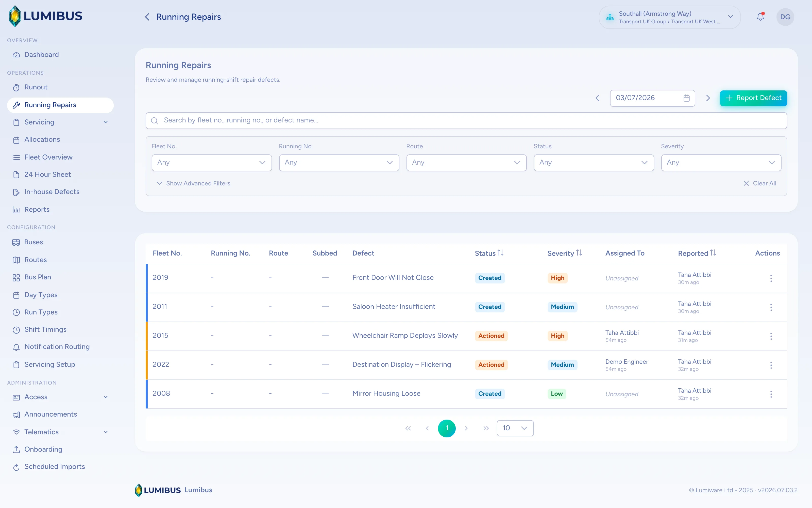Go to previous day with left chevron

point(598,98)
